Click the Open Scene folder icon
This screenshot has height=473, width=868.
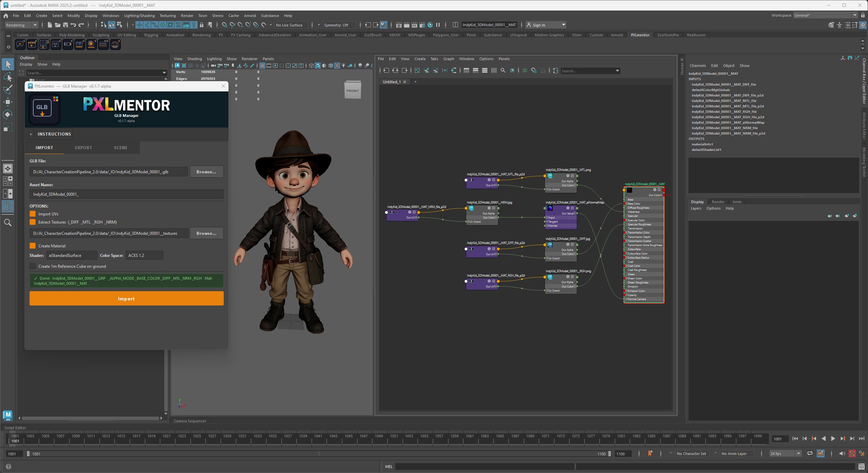57,25
